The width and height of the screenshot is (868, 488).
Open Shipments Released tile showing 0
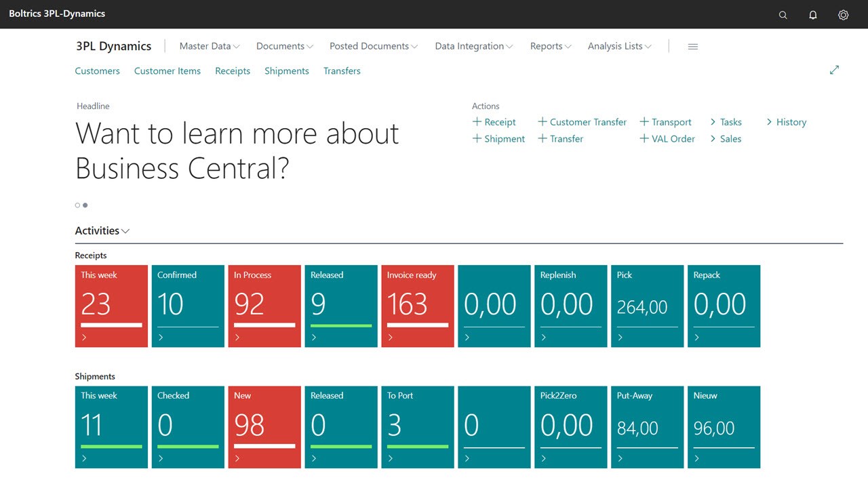pos(341,427)
